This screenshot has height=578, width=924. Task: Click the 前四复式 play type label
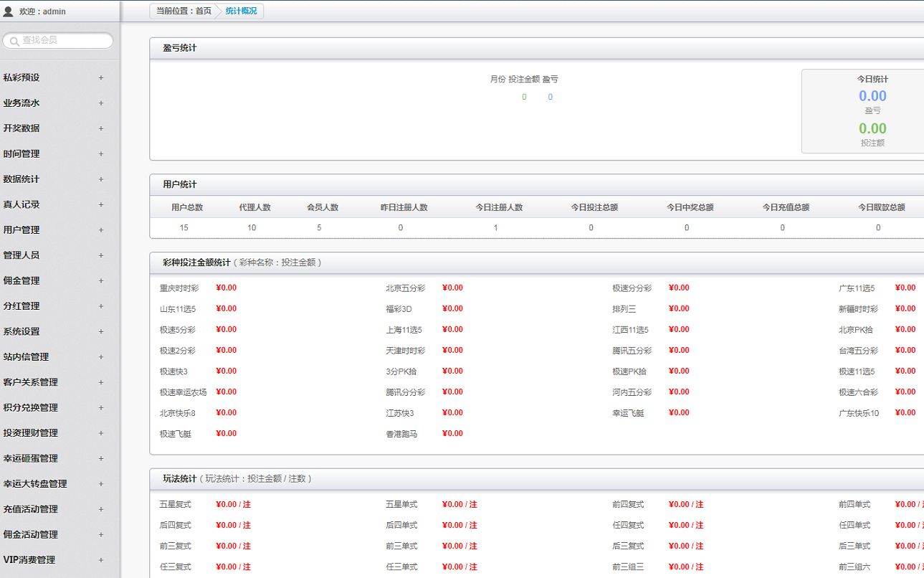[629, 505]
